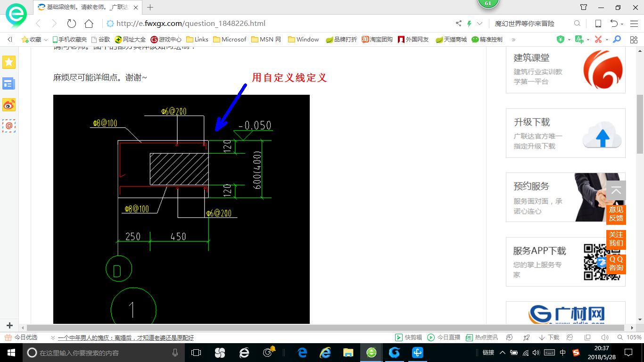Open the 淘宝团购 bookmark
This screenshot has height=362, width=644.
(377, 40)
